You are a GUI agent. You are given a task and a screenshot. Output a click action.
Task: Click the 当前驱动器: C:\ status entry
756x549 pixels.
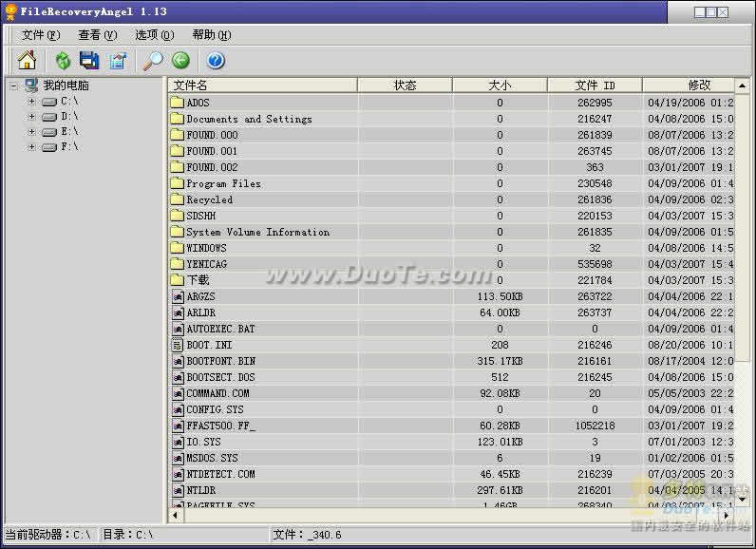click(x=48, y=535)
